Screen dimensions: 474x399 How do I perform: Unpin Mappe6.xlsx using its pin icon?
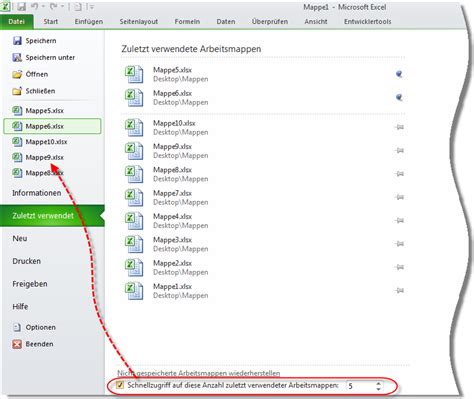pyautogui.click(x=399, y=97)
